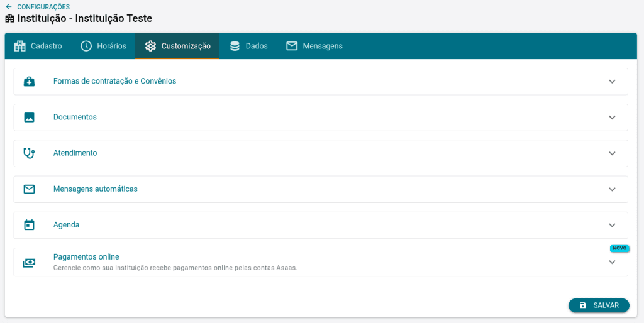Click the medical bag icon for Convênios
The width and height of the screenshot is (644, 323).
tap(29, 82)
